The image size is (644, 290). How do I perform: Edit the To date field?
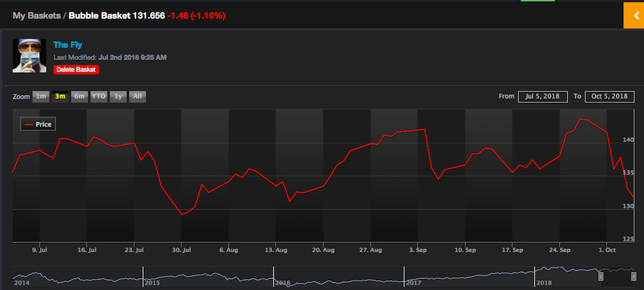tap(609, 96)
